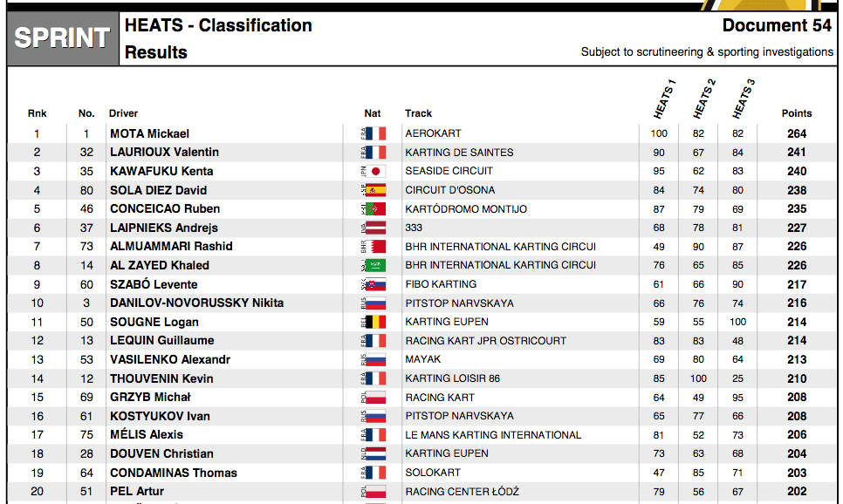
Task: Click the Document 54 title
Action: click(x=777, y=25)
